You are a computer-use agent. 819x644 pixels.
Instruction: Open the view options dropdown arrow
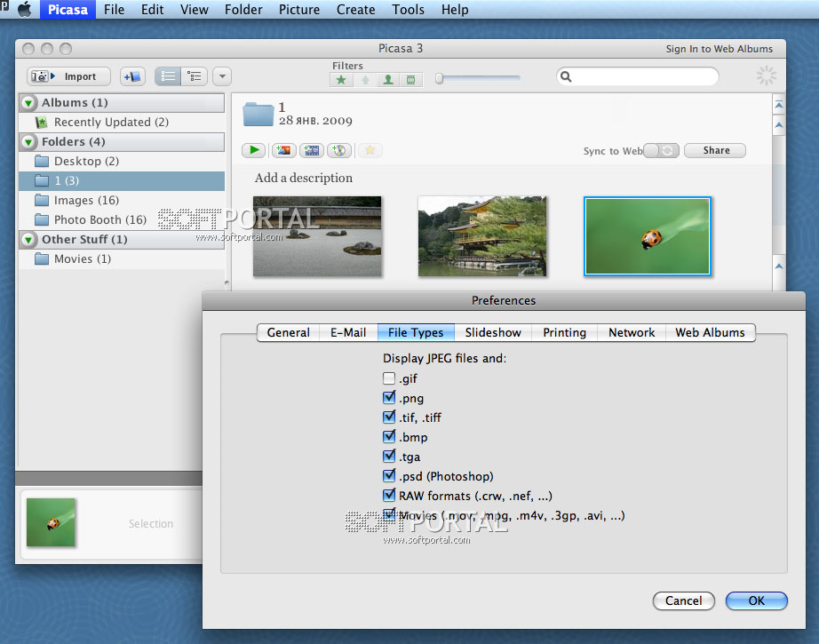coord(222,76)
